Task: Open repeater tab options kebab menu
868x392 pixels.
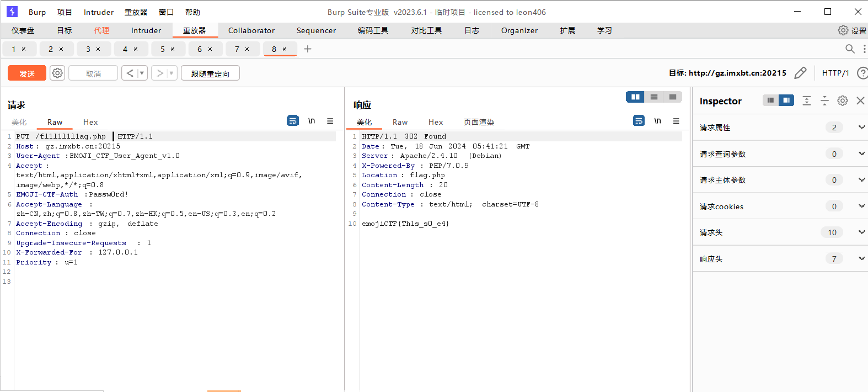Action: (x=864, y=49)
